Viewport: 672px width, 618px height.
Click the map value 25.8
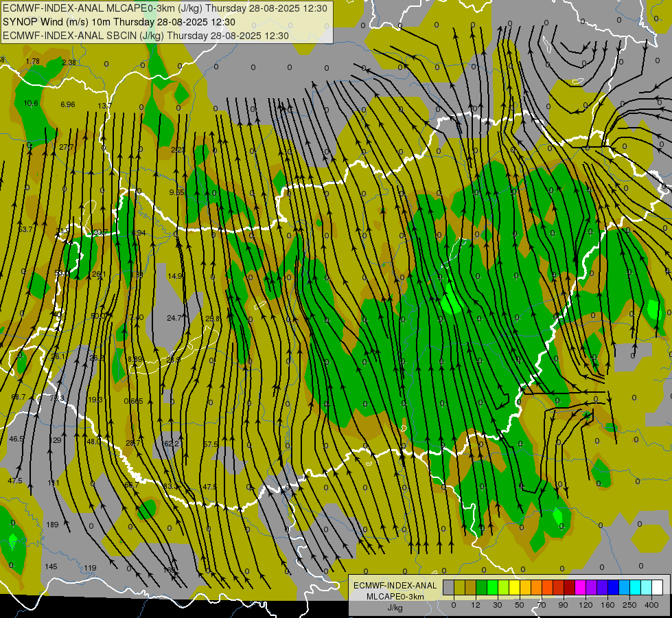[212, 319]
